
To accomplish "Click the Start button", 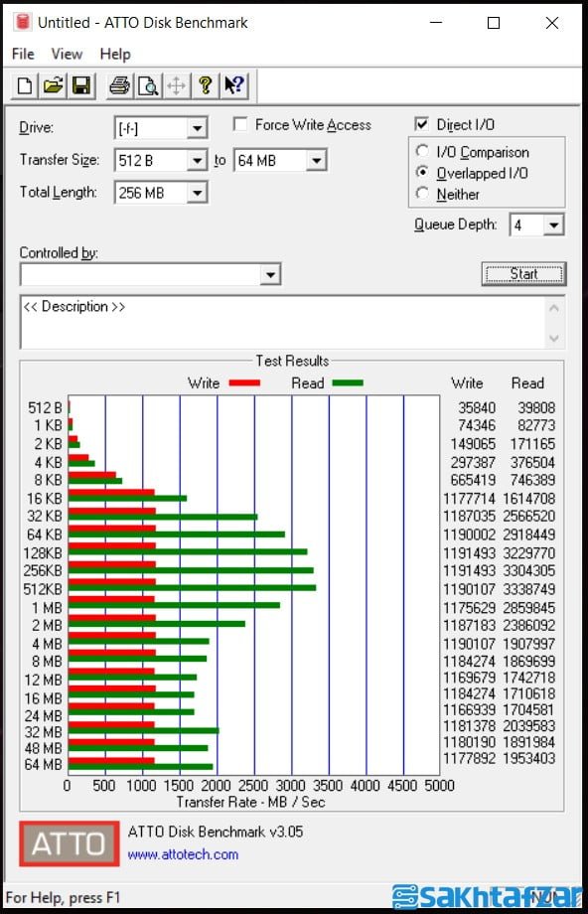I will coord(523,274).
